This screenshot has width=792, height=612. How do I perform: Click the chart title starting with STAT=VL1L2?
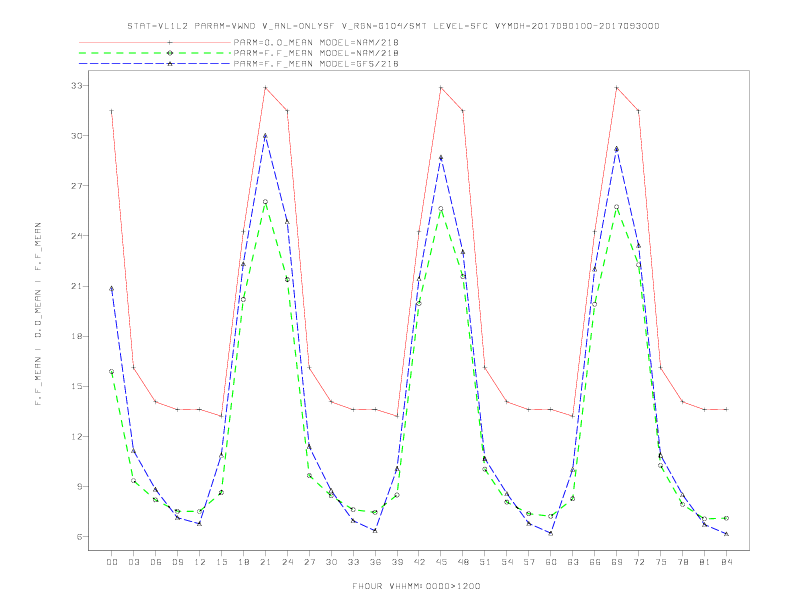pos(393,26)
